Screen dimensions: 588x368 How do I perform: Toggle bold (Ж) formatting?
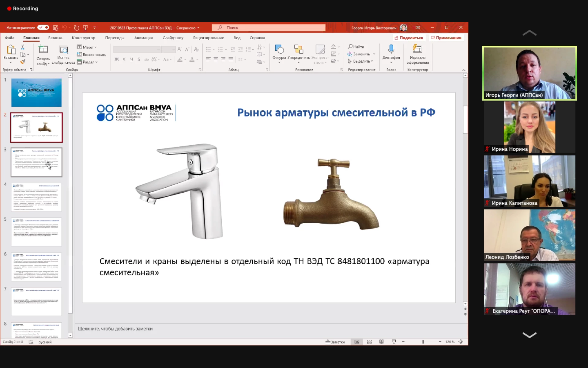pyautogui.click(x=117, y=59)
